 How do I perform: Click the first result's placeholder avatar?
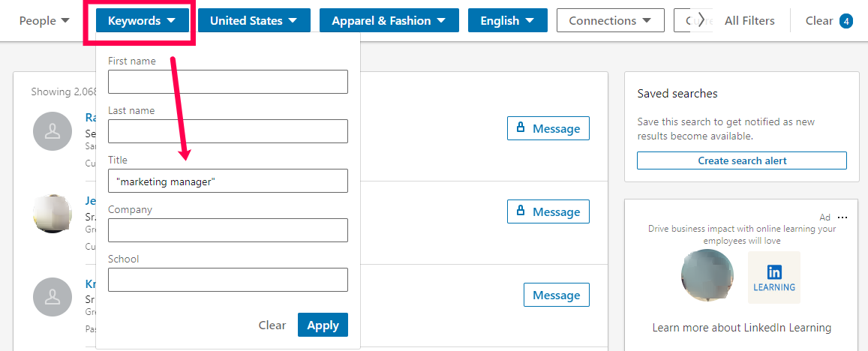[53, 130]
